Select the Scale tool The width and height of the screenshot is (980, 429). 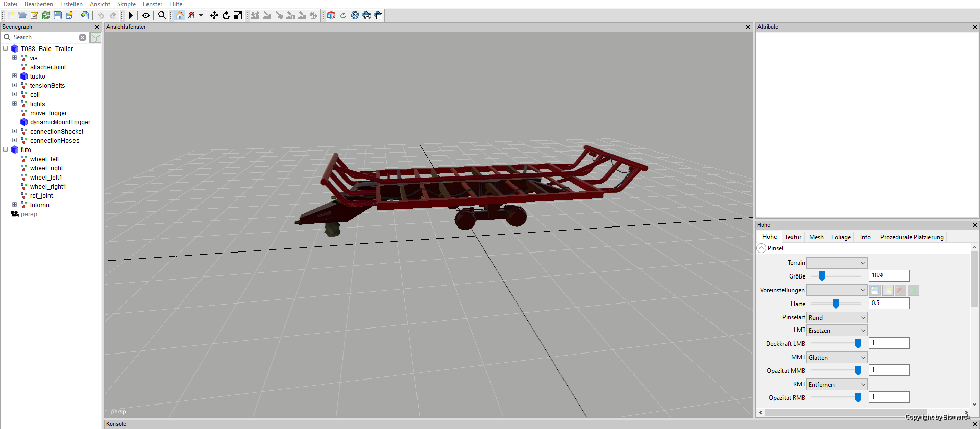238,15
